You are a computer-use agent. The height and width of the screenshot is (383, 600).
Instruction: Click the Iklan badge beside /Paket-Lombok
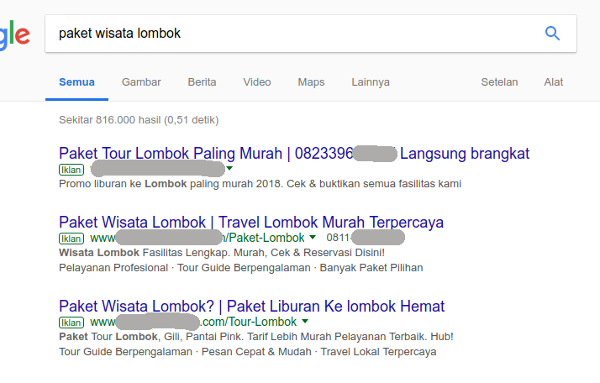[x=71, y=238]
